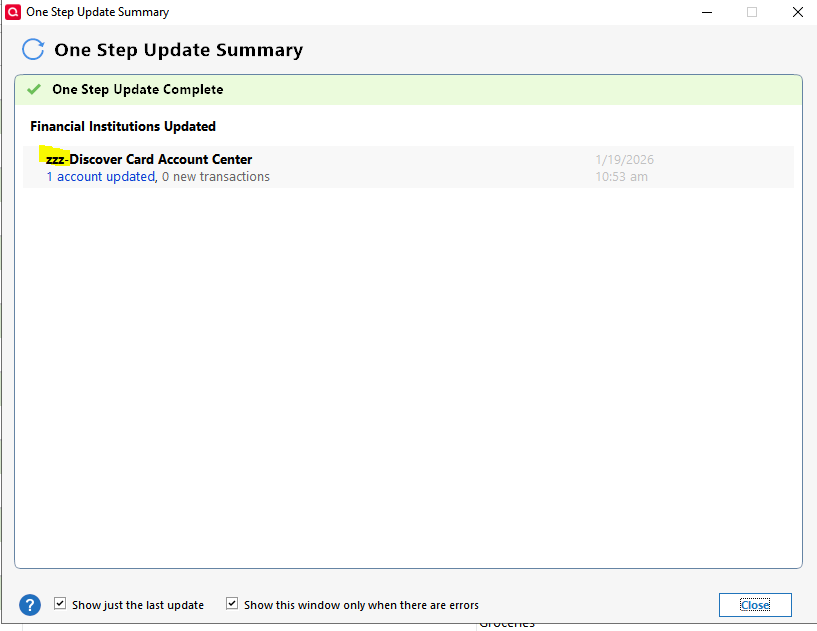Click the Quicken logo in title bar
The image size is (817, 631).
(13, 12)
